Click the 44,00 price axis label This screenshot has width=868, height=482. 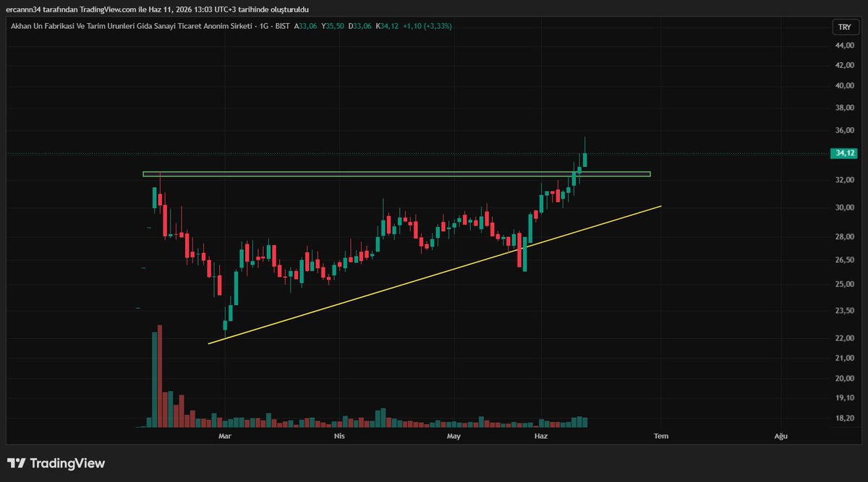[845, 46]
